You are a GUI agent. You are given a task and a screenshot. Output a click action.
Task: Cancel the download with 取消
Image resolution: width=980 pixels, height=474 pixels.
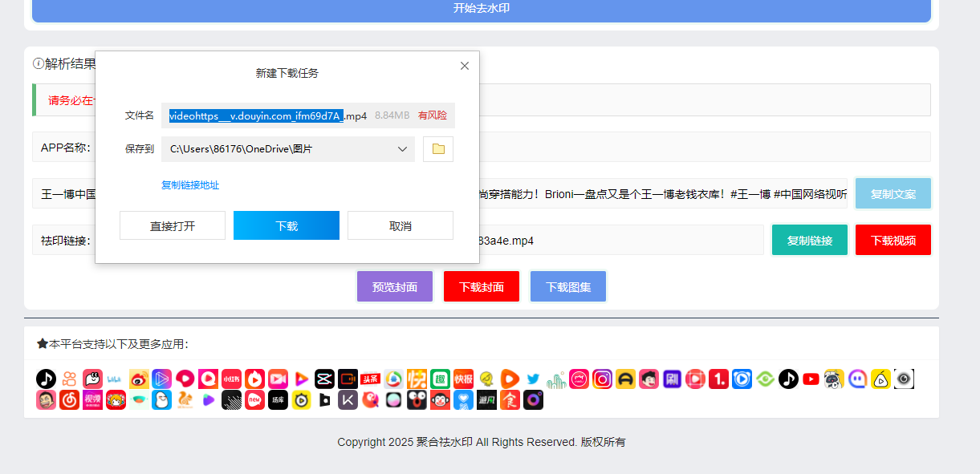(x=401, y=225)
